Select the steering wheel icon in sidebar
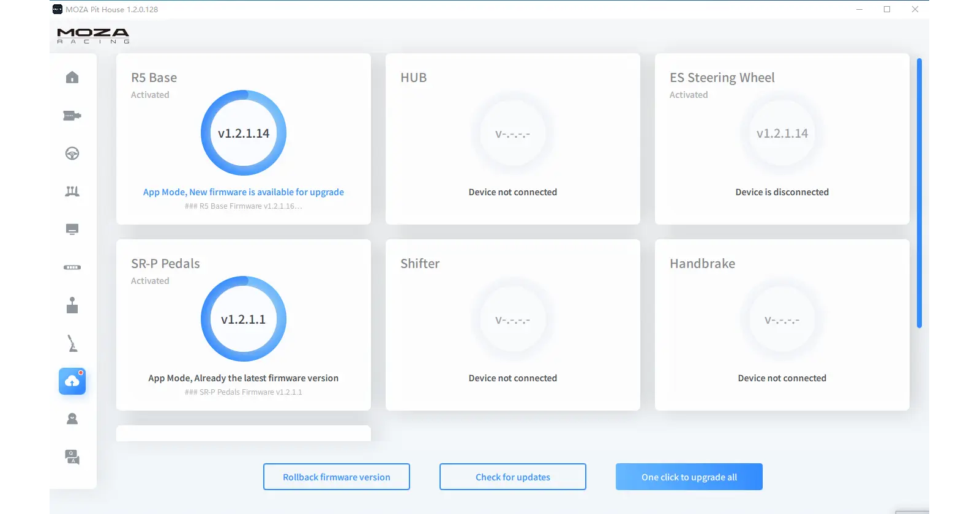This screenshot has height=514, width=980. click(x=72, y=154)
